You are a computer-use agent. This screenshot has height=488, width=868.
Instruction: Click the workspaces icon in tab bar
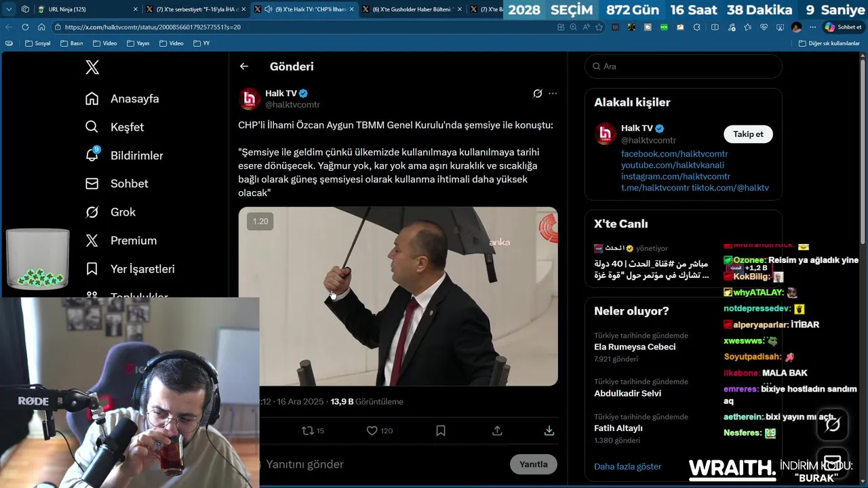(25, 9)
